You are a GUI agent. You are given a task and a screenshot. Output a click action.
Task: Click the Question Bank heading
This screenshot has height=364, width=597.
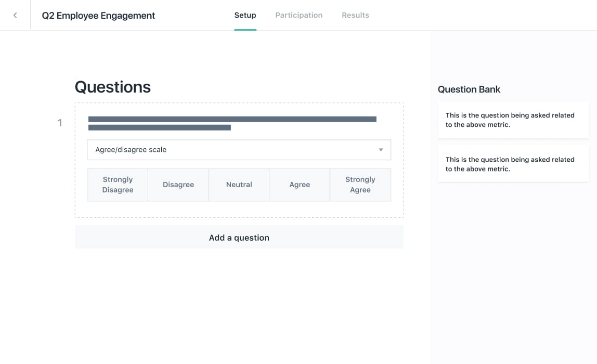(x=469, y=89)
